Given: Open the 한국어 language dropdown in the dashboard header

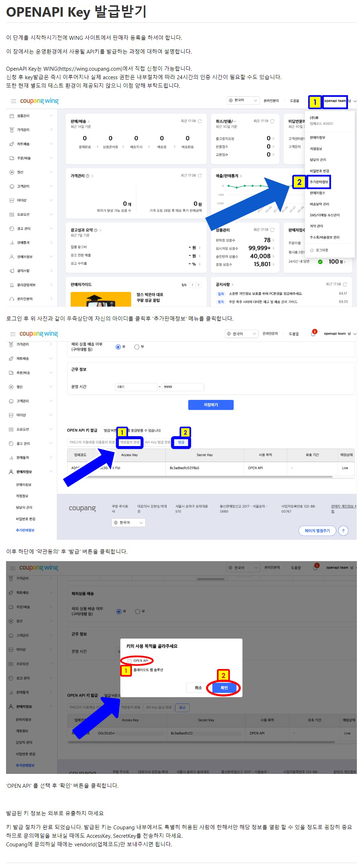Looking at the screenshot, I should [243, 101].
